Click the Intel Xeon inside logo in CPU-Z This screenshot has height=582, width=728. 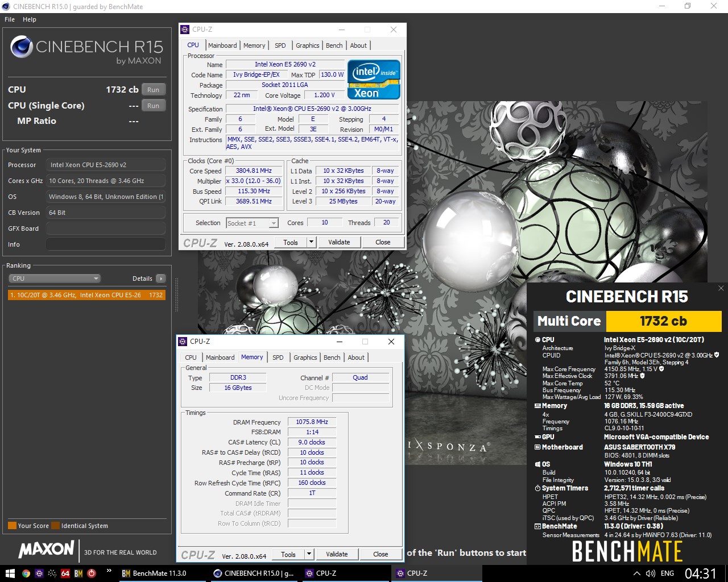[x=374, y=80]
